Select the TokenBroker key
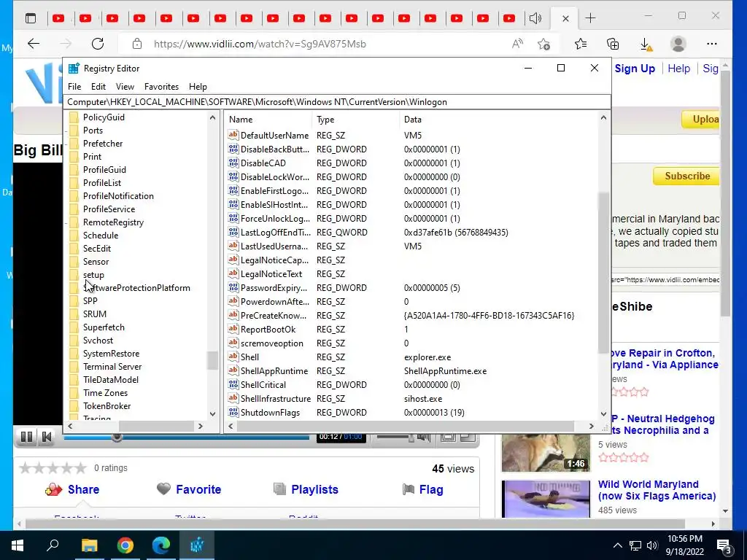This screenshot has height=560, width=747. point(107,406)
